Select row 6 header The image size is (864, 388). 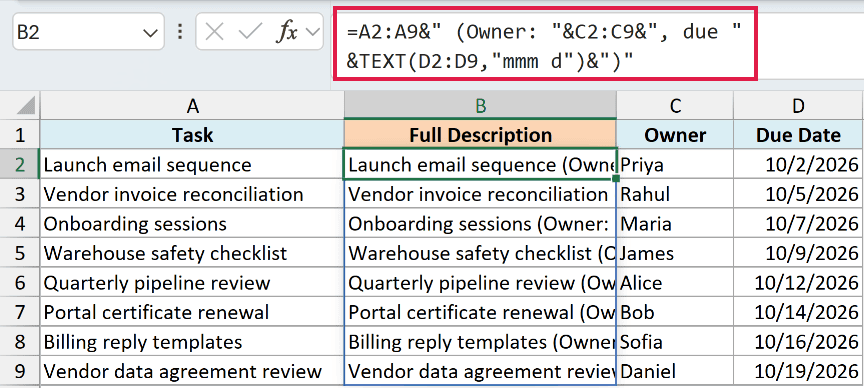pyautogui.click(x=20, y=283)
